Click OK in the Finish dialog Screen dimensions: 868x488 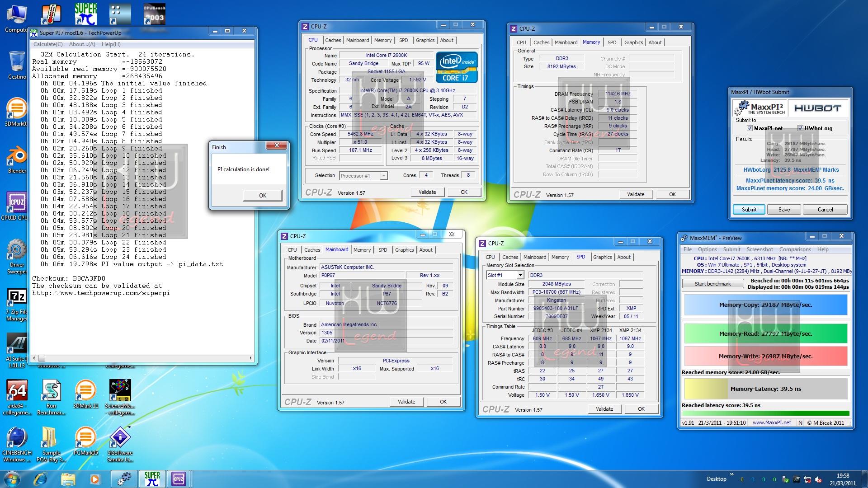262,195
